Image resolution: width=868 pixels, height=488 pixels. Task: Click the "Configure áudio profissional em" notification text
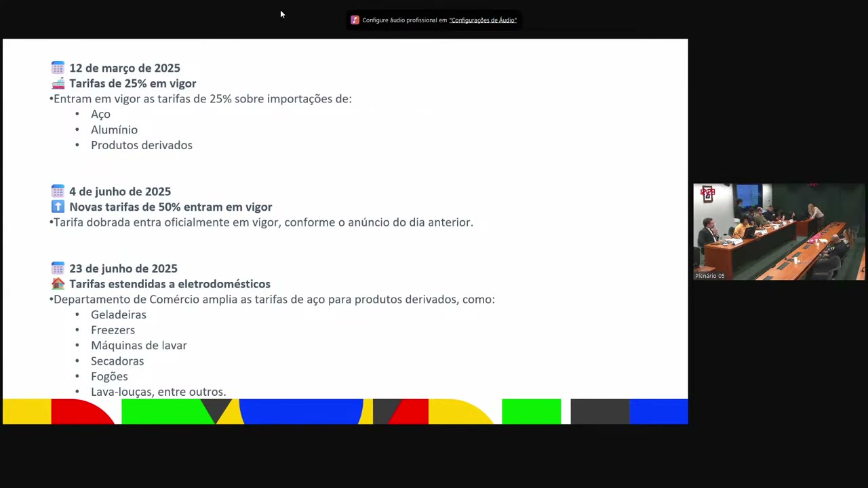[x=405, y=20]
